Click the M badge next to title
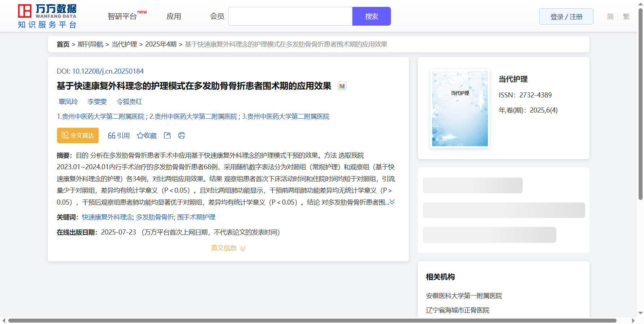The image size is (644, 324). point(342,86)
